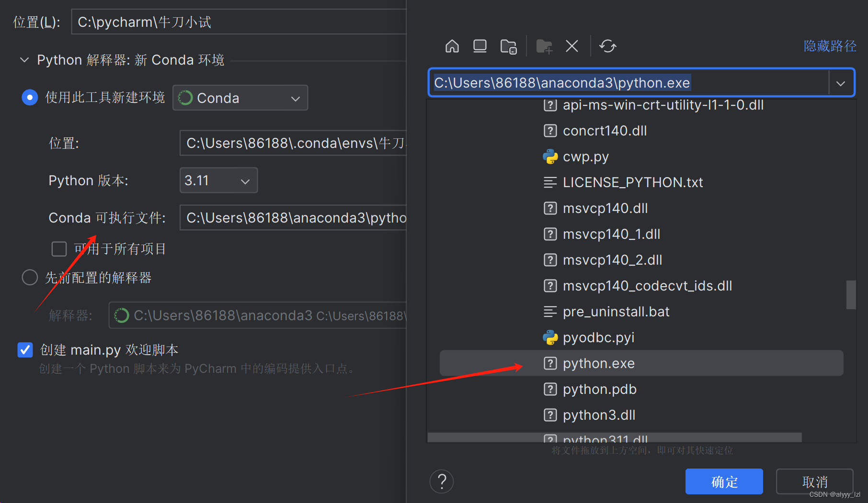Go to home directory icon
The image size is (868, 503).
pyautogui.click(x=452, y=46)
